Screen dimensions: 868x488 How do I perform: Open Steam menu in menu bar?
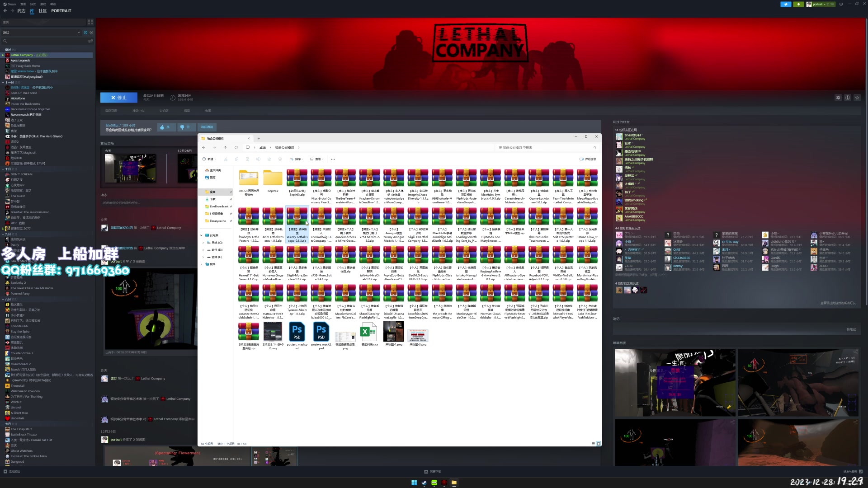coord(9,4)
